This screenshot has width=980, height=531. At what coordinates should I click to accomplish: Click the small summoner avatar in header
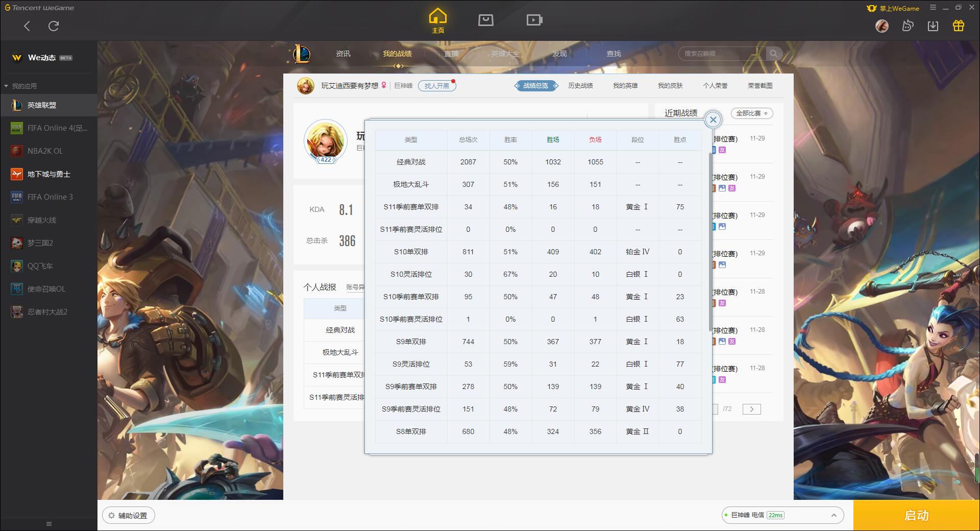tap(306, 86)
